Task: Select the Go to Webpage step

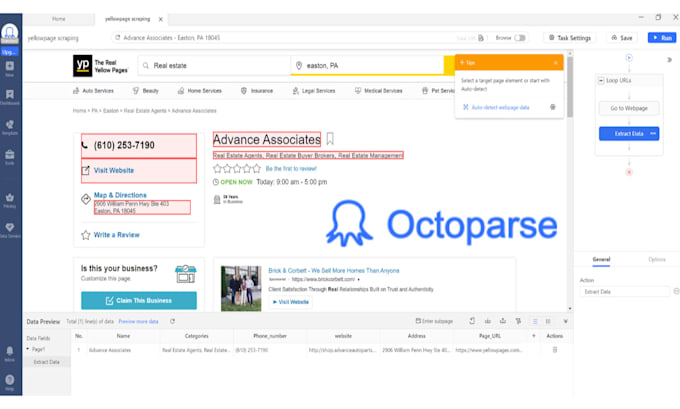Action: [629, 108]
